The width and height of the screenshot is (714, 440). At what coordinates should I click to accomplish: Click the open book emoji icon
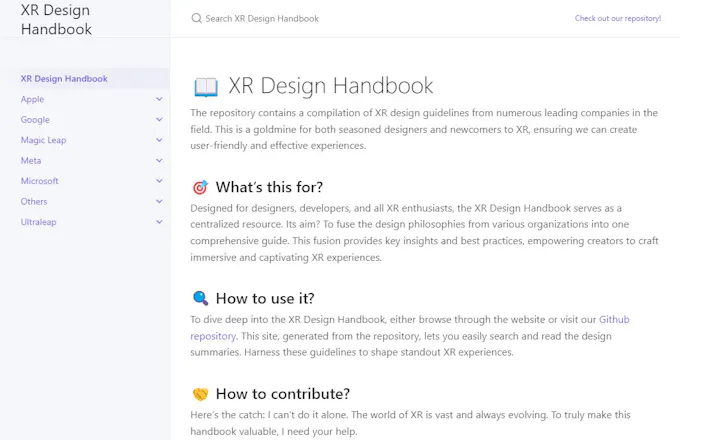point(206,87)
